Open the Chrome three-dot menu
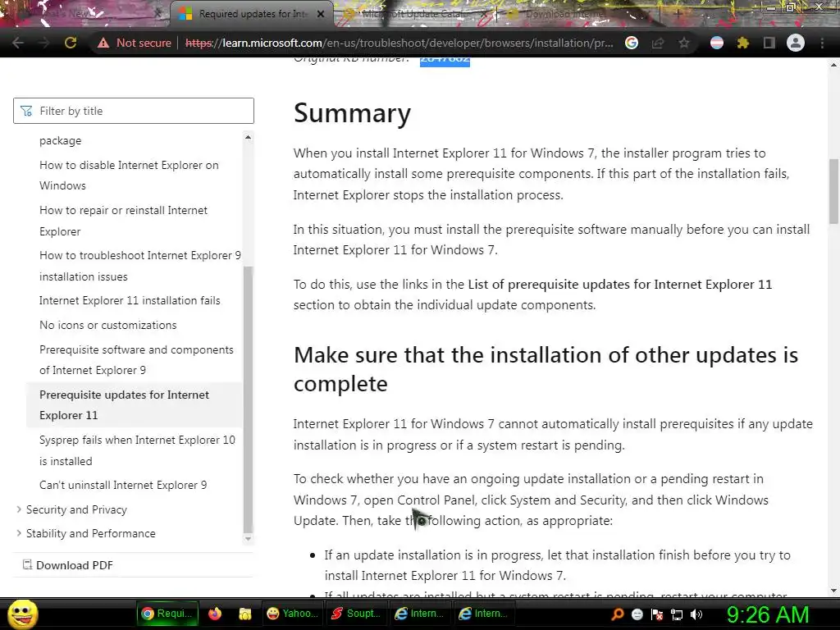Viewport: 840px width, 630px height. coord(822,43)
